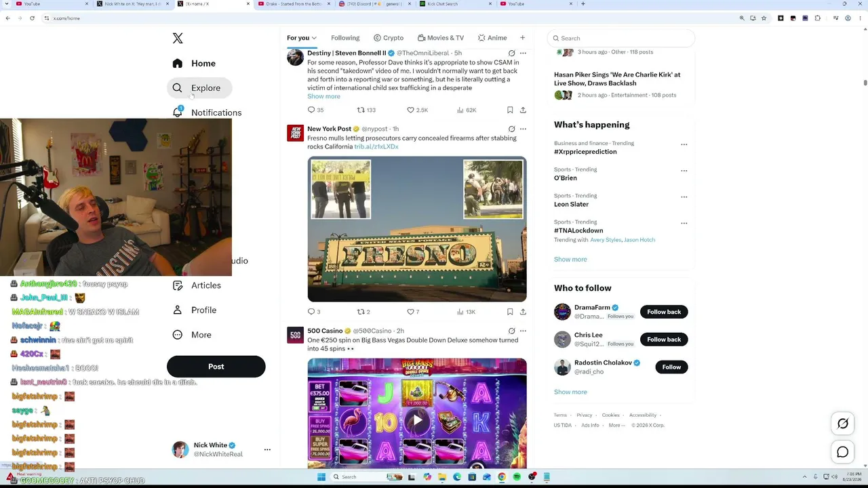Open Grok actions on 500 Casino post
868x488 pixels.
tap(511, 331)
